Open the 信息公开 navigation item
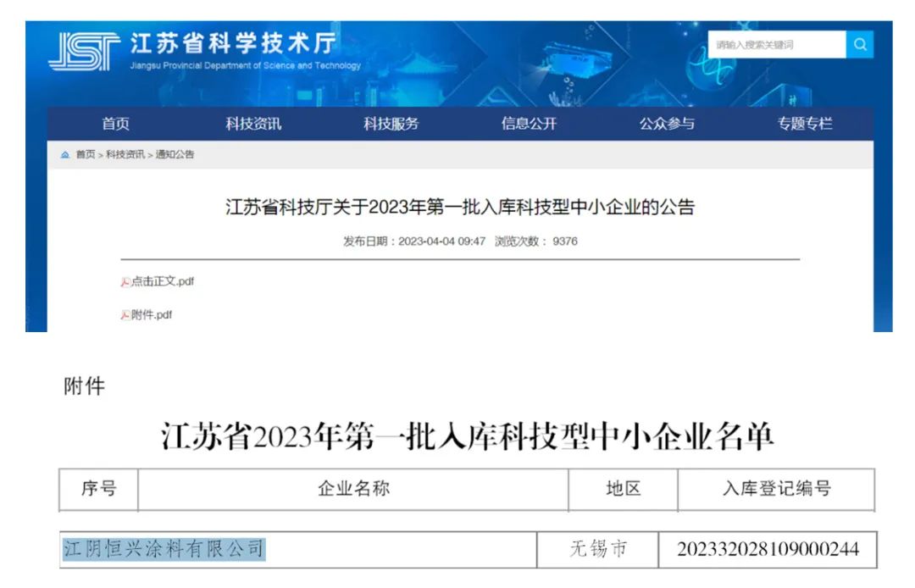Image resolution: width=915 pixels, height=588 pixels. (x=529, y=124)
